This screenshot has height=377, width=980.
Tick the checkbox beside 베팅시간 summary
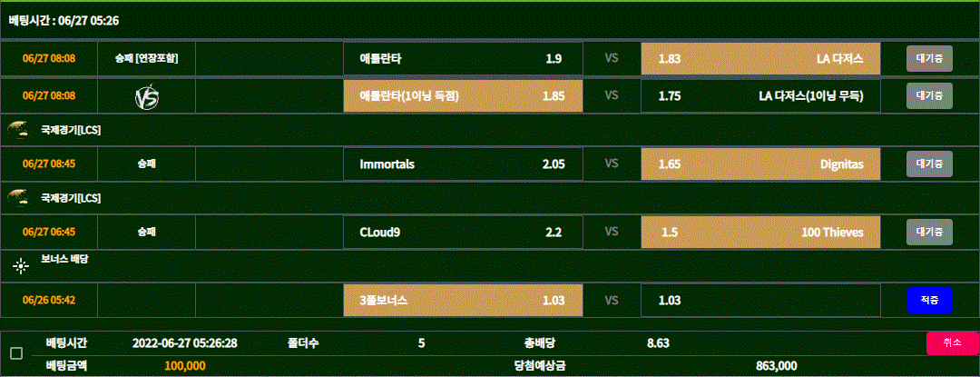coord(16,353)
